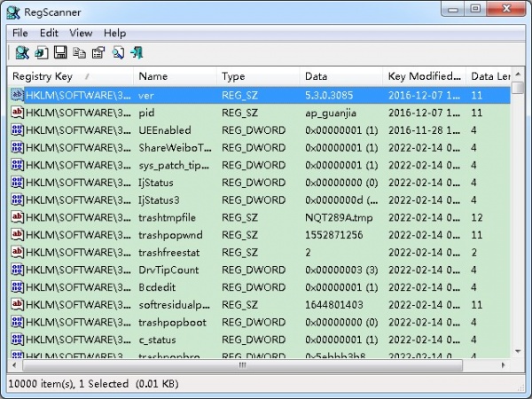Click the data value 0x00000003 (3)
Viewport: 532px width, 399px height.
point(341,270)
